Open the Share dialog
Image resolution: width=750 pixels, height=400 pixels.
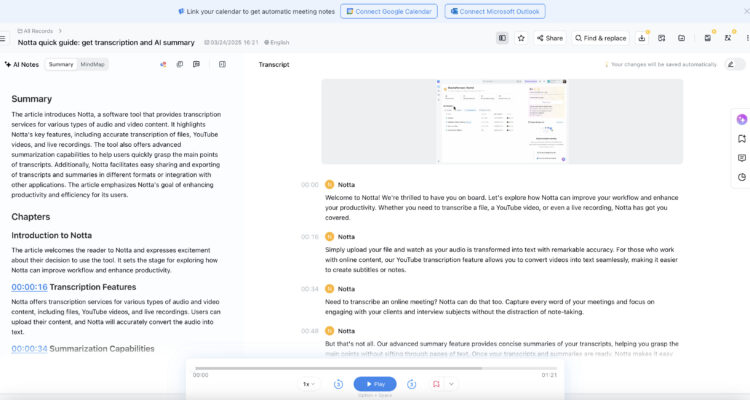[550, 38]
